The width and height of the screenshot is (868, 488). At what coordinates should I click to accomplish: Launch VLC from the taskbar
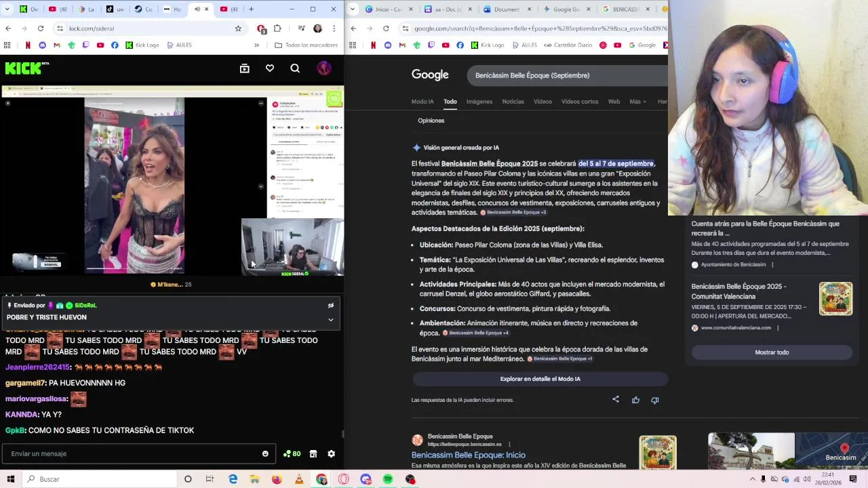pyautogui.click(x=299, y=479)
